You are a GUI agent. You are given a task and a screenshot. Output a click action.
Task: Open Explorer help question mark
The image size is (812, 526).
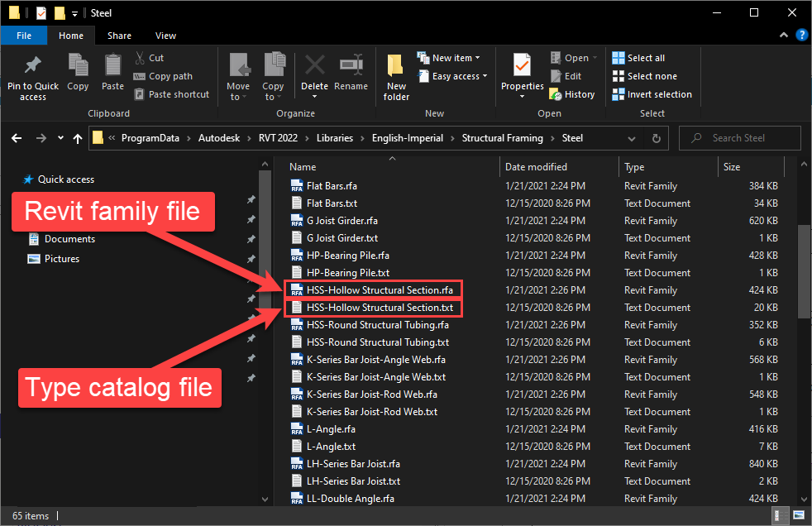[801, 36]
